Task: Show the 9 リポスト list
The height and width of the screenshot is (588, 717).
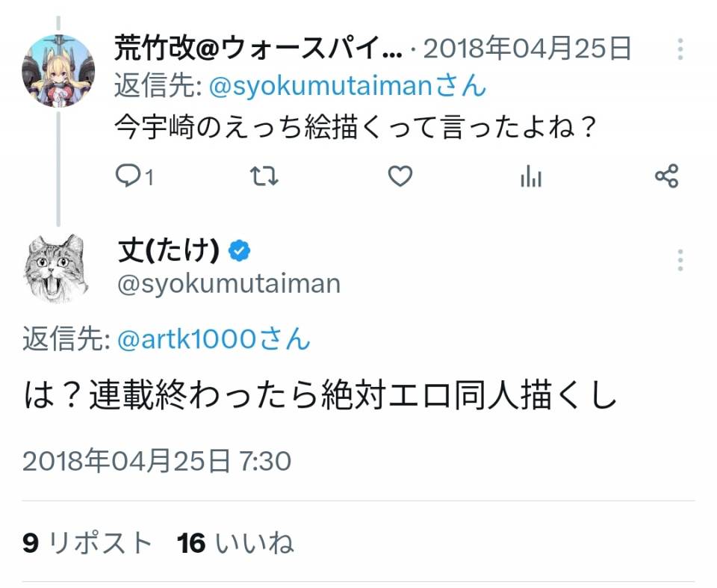Action: (x=87, y=543)
